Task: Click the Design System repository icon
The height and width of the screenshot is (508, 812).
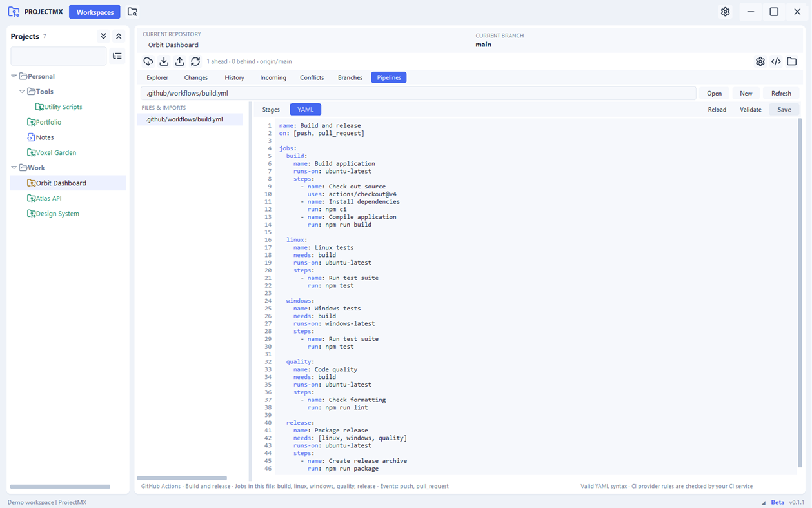Action: pyautogui.click(x=31, y=214)
